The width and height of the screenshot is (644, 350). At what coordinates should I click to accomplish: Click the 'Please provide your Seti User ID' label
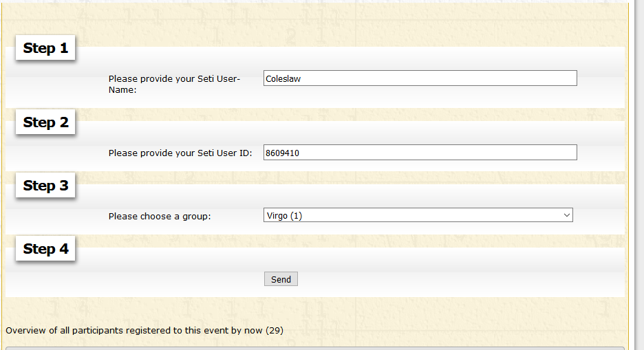point(180,153)
